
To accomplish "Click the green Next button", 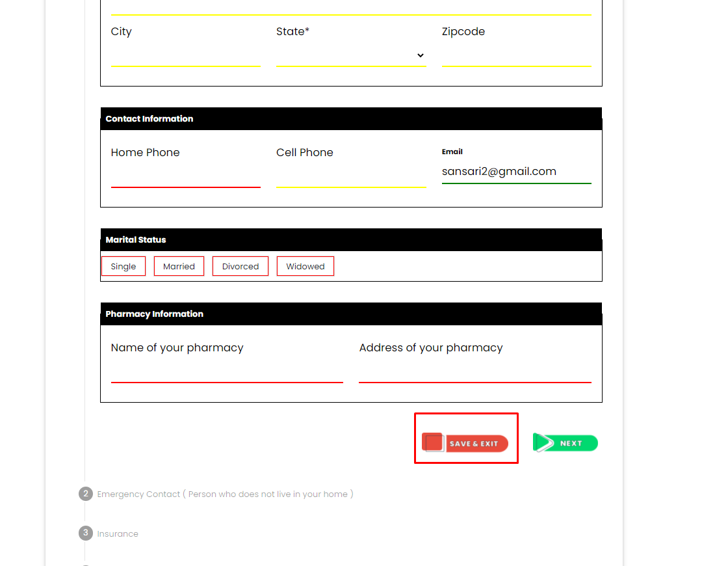I will pos(565,443).
